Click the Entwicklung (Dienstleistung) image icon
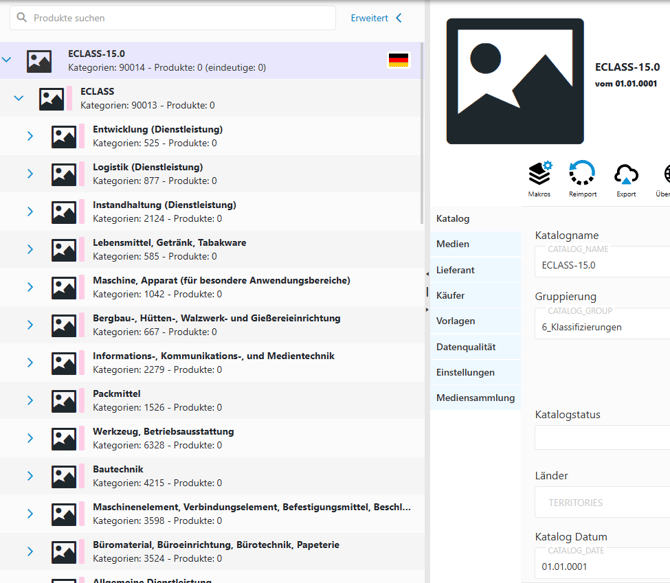The height and width of the screenshot is (583, 670). pos(64,137)
